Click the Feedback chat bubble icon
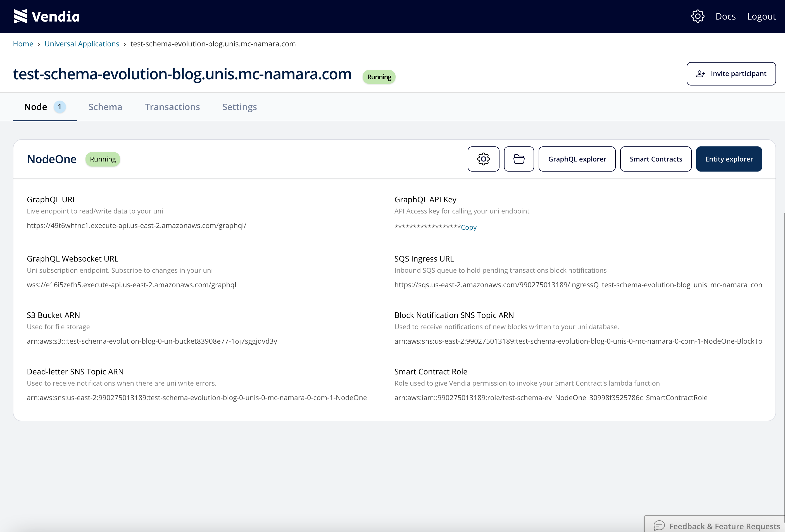This screenshot has height=532, width=785. (x=659, y=525)
